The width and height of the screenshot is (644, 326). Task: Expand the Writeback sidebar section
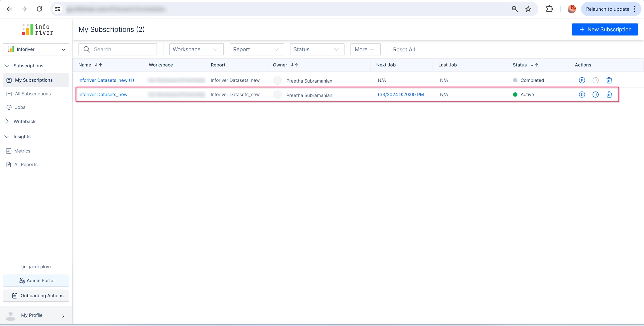click(x=7, y=121)
